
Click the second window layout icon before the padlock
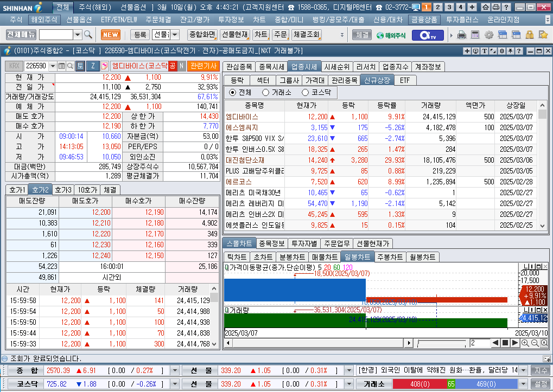[x=516, y=35]
